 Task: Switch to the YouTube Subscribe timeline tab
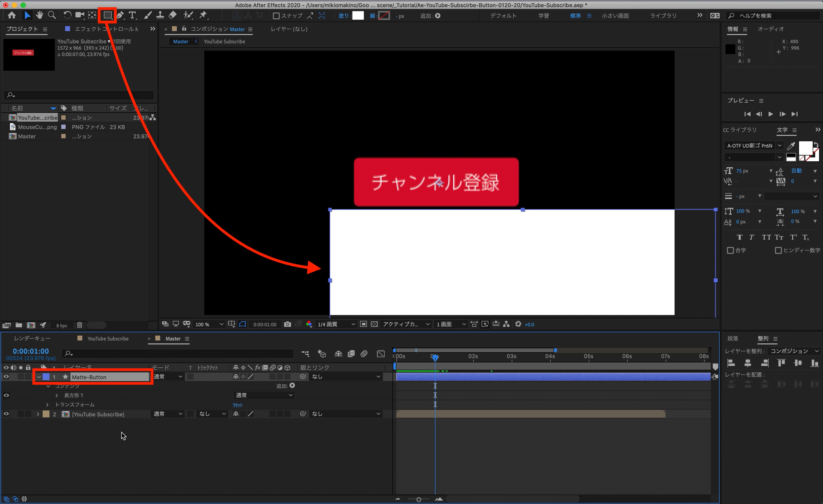click(x=108, y=339)
